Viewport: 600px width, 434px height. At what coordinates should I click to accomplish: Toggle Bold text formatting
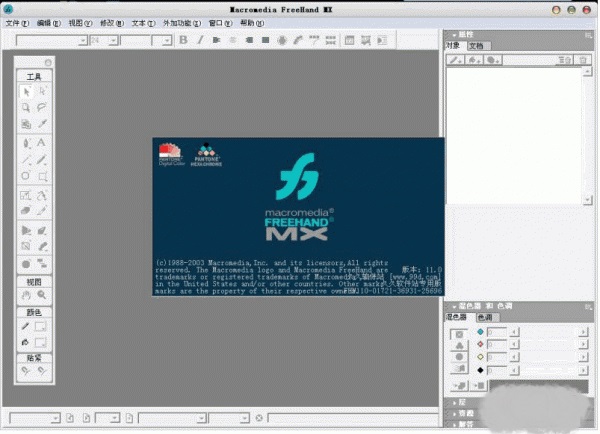pyautogui.click(x=183, y=40)
